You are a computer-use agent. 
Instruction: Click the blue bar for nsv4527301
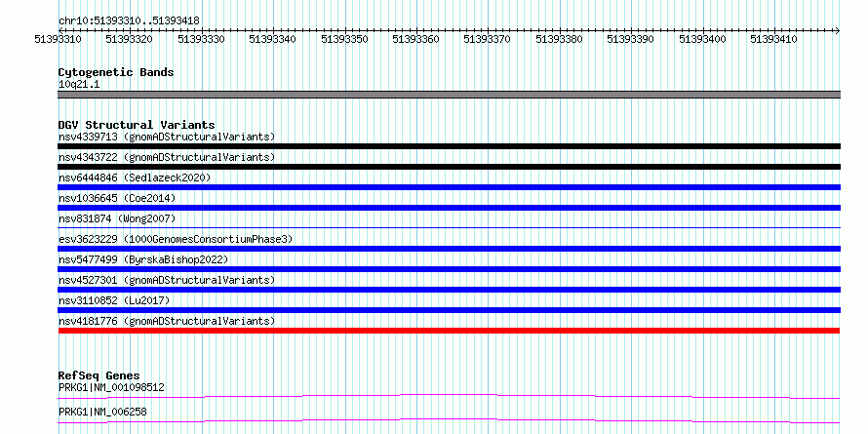tap(449, 290)
